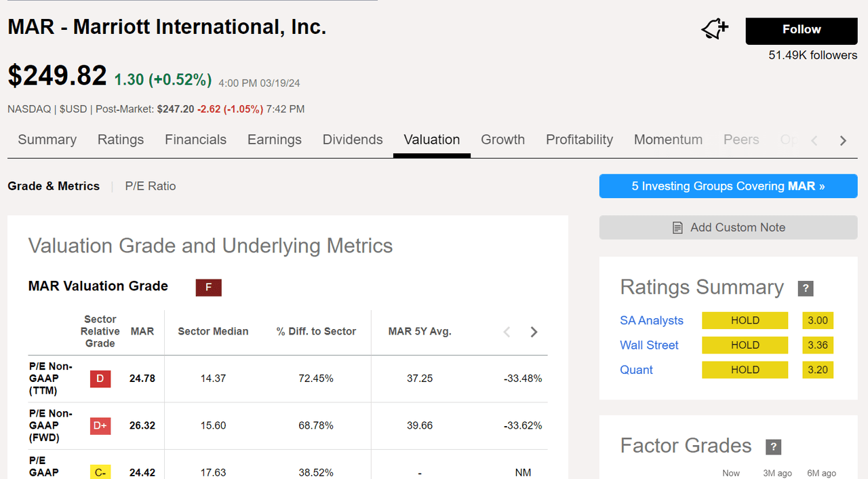The height and width of the screenshot is (479, 868).
Task: Click the MAR 5Y Avg. column header
Action: coord(420,332)
